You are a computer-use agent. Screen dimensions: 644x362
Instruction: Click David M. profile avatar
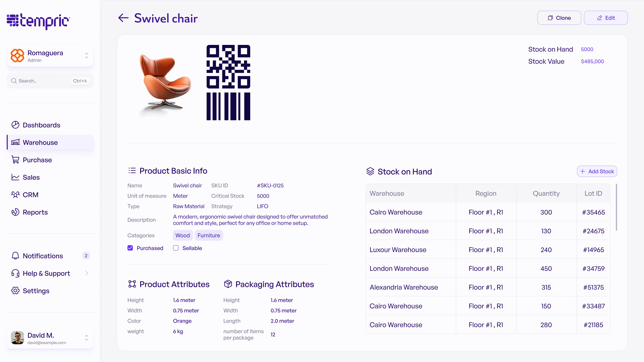tap(17, 338)
